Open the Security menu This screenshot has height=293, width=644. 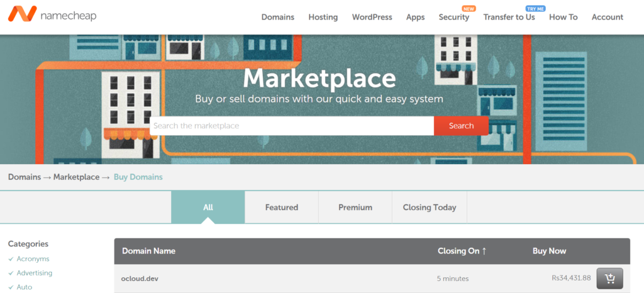click(454, 17)
